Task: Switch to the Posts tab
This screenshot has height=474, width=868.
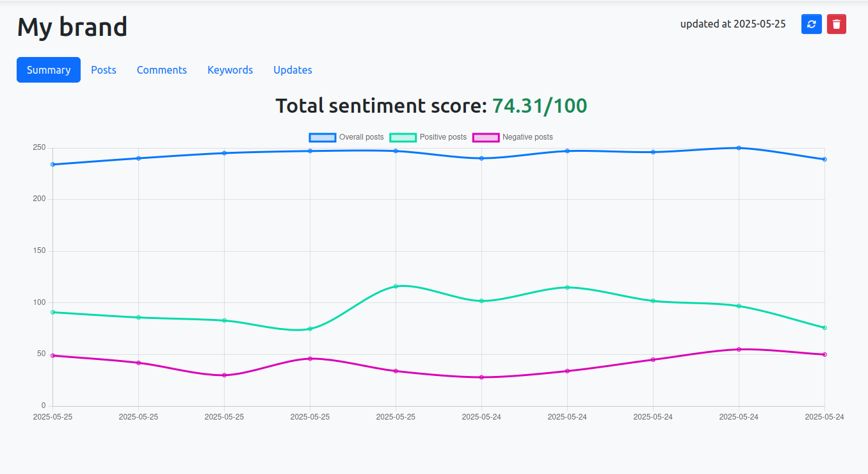Action: coord(103,70)
